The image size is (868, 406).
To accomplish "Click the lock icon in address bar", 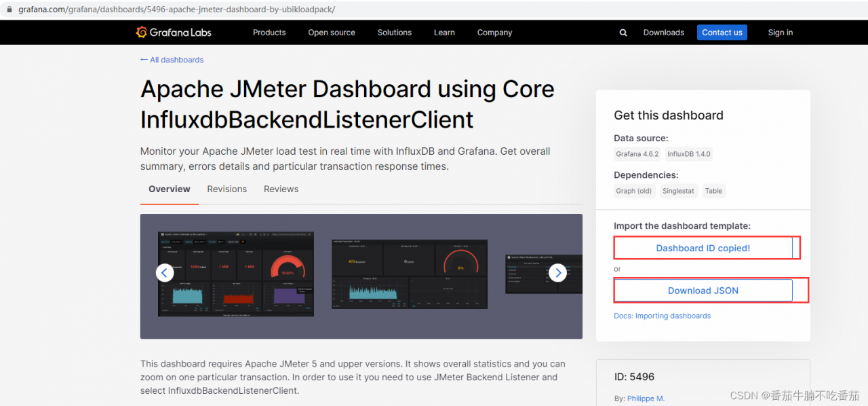I will click(9, 10).
